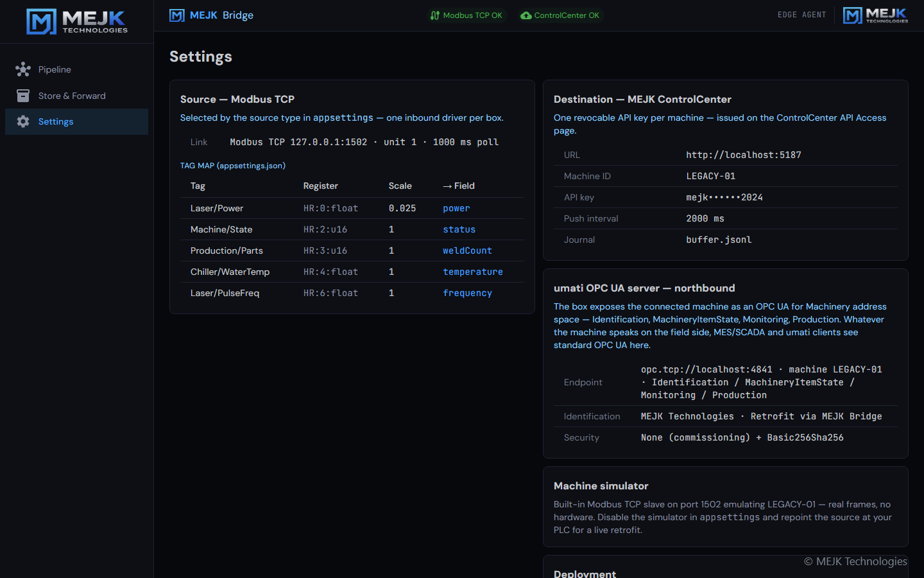Click the MEJK Bridge logo icon in header

point(177,15)
